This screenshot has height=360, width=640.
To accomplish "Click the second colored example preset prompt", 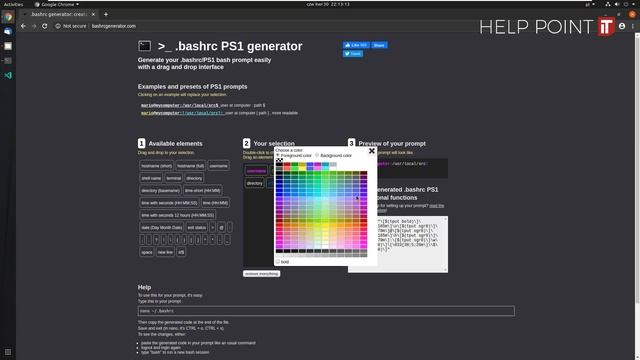I will point(182,113).
